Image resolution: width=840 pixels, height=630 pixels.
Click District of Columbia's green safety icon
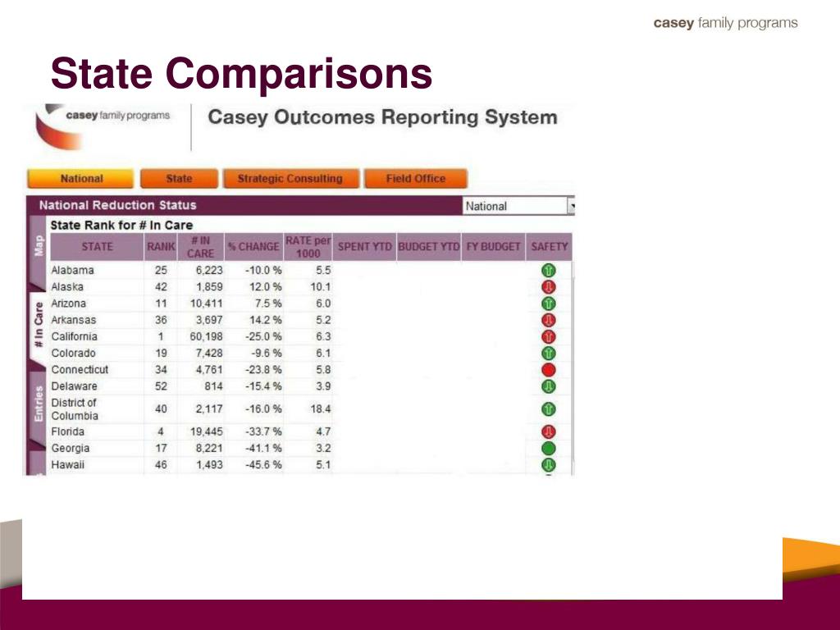click(x=549, y=409)
